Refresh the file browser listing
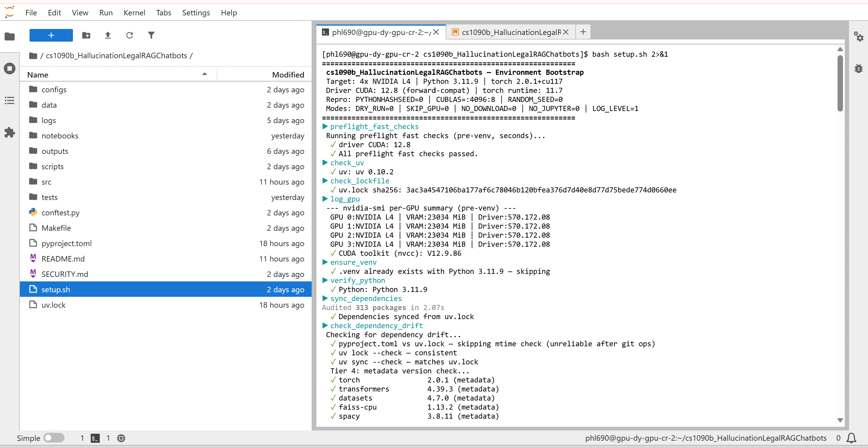 pyautogui.click(x=129, y=35)
